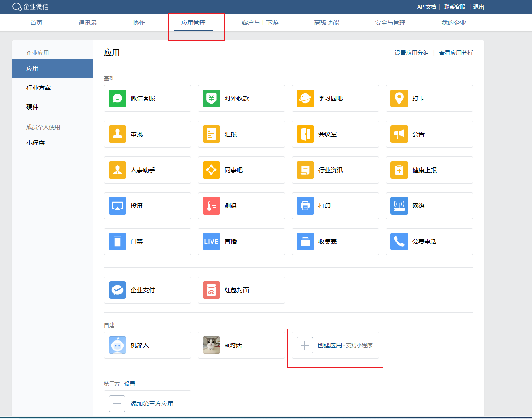Viewport: 532px width, 419px height.
Task: Select the 应用管理 tab
Action: pyautogui.click(x=193, y=23)
